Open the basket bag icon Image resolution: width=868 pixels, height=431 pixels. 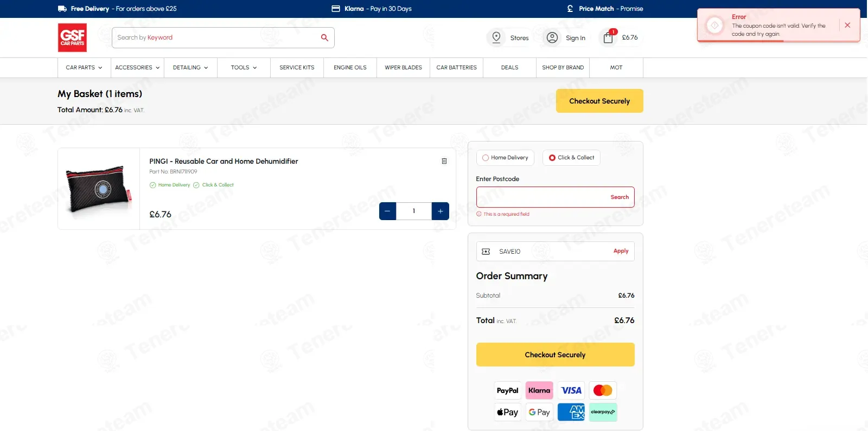(608, 37)
